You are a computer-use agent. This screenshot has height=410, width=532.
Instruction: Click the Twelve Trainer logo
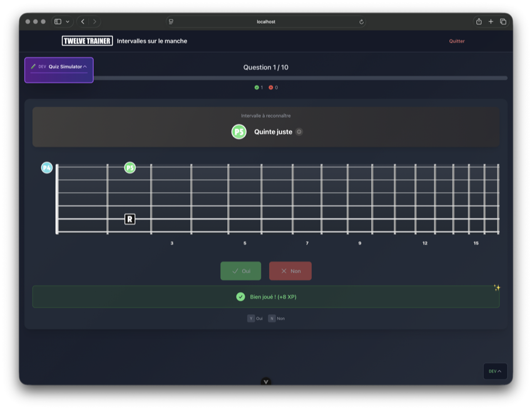pos(87,41)
